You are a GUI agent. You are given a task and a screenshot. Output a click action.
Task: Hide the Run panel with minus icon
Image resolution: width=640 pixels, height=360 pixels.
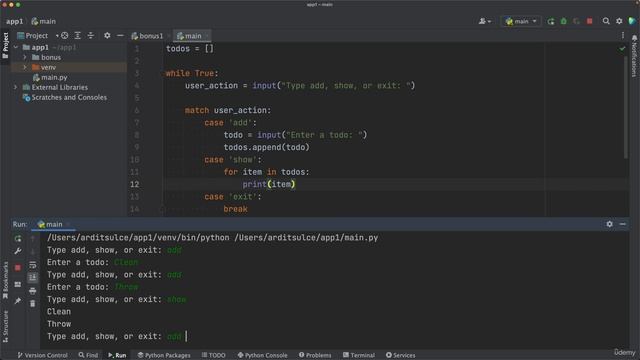(x=622, y=224)
